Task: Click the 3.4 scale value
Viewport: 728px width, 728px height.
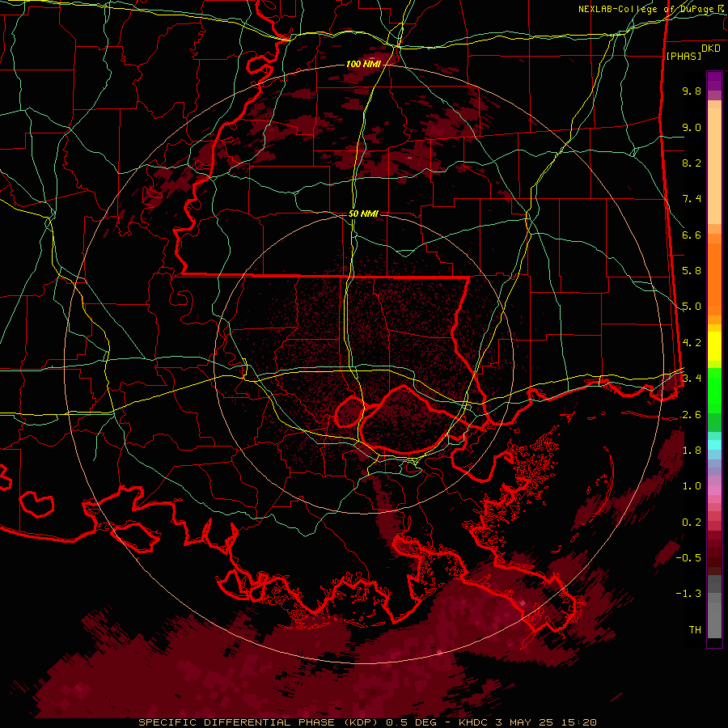Action: [x=692, y=378]
